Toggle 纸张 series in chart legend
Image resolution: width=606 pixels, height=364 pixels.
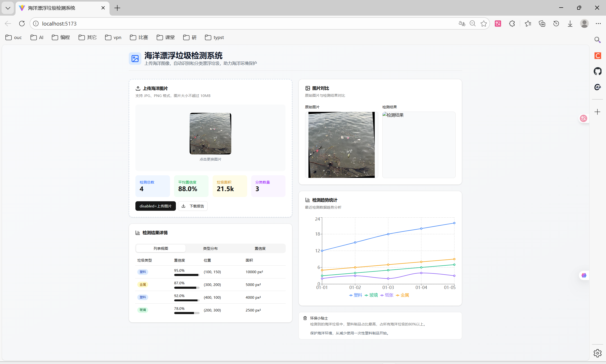coord(387,295)
